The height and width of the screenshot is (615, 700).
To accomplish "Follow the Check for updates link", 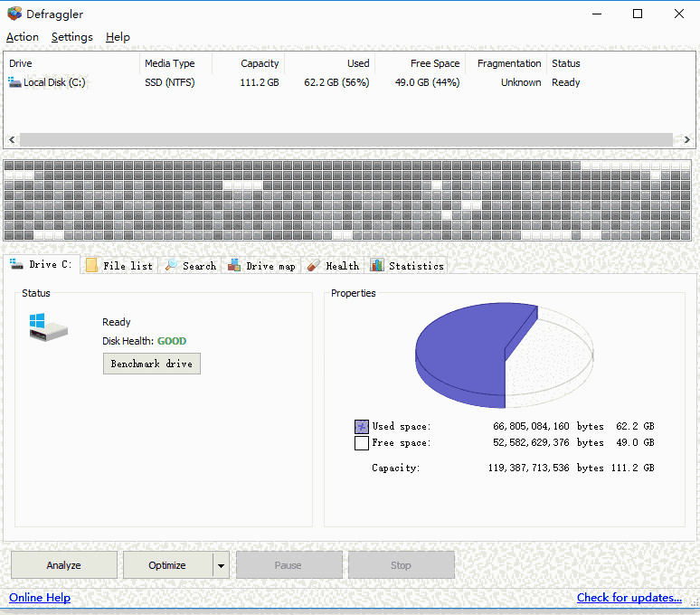I will (x=629, y=598).
